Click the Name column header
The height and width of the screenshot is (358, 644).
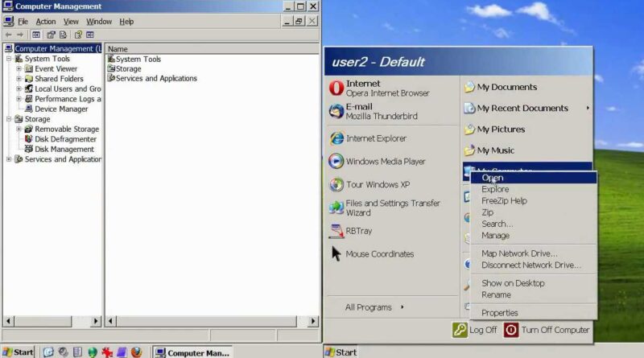tap(212, 49)
